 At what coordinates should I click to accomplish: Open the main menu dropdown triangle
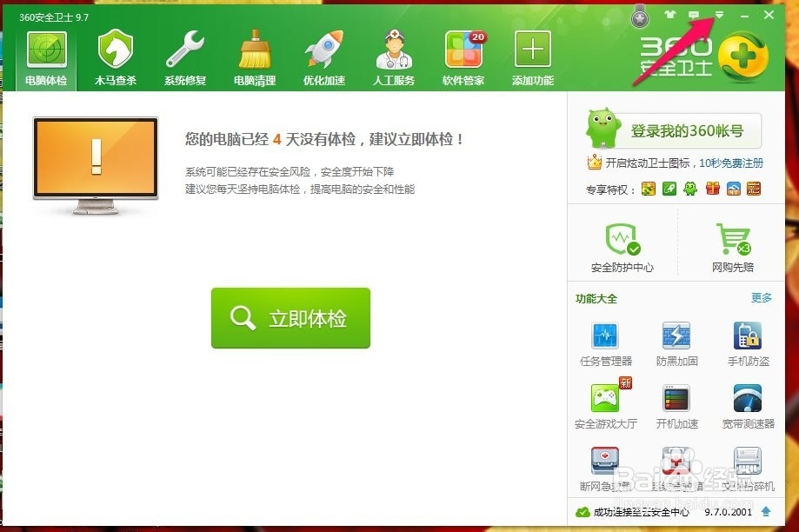719,15
